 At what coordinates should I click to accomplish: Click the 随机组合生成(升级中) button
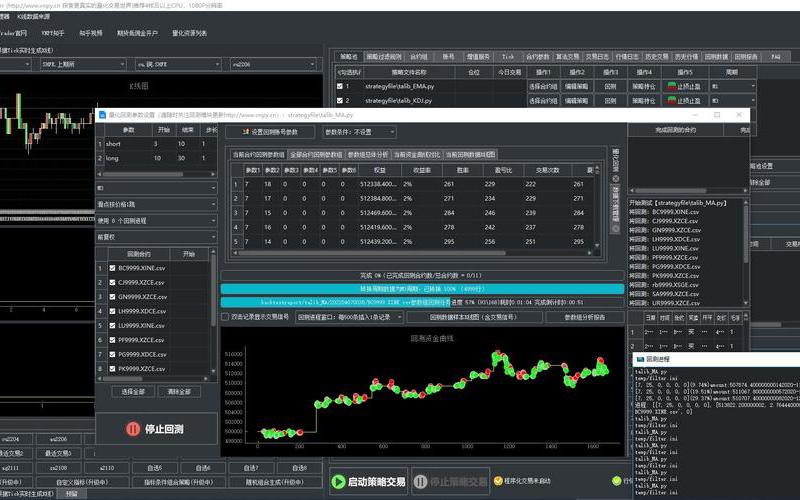[276, 482]
